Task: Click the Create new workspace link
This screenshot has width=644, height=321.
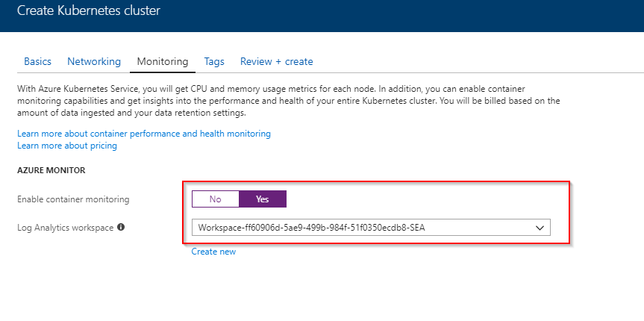Action: [x=213, y=252]
